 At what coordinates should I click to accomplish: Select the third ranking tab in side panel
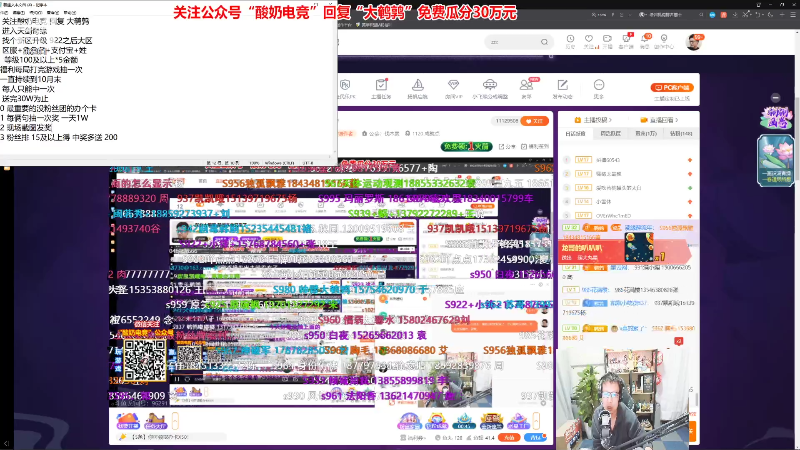(x=646, y=134)
